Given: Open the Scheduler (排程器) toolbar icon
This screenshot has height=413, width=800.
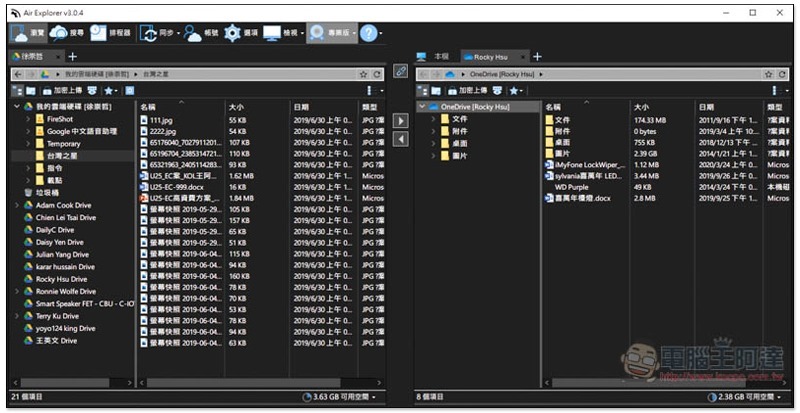Looking at the screenshot, I should coord(109,33).
